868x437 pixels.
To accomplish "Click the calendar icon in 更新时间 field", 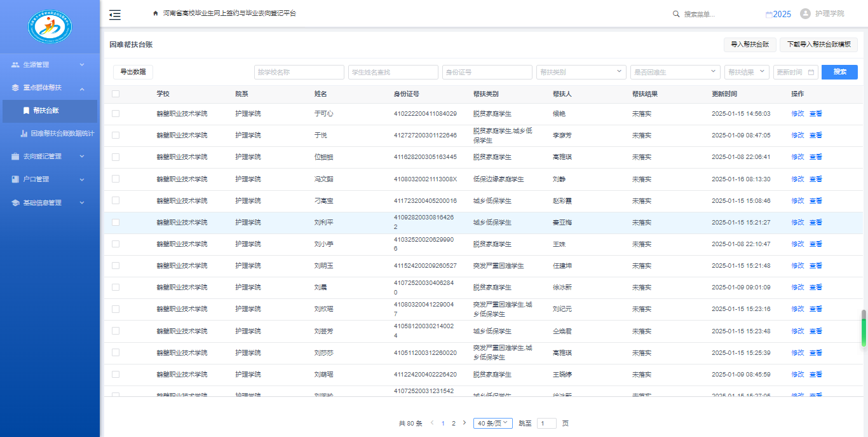I will tap(810, 73).
